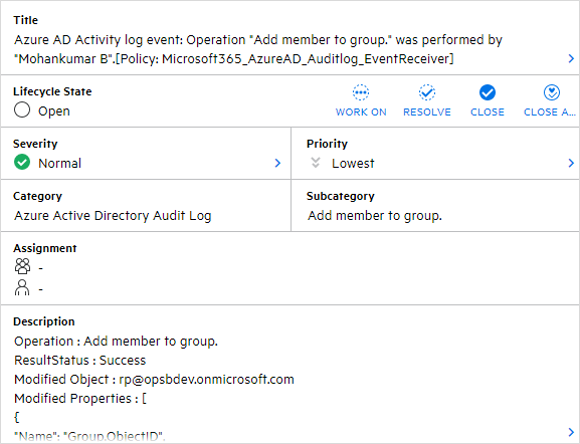The width and height of the screenshot is (580, 444).
Task: Click the Lowest priority double-chevron icon
Action: 315,162
